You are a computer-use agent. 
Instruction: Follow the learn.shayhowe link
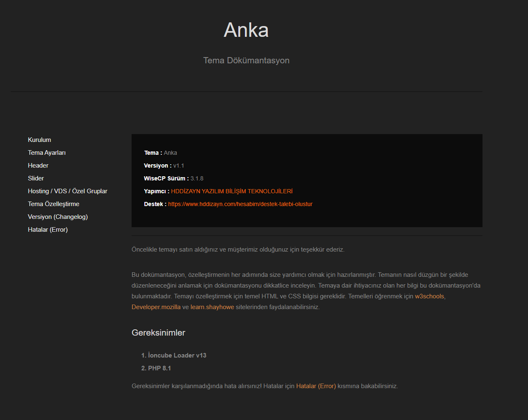click(x=212, y=307)
